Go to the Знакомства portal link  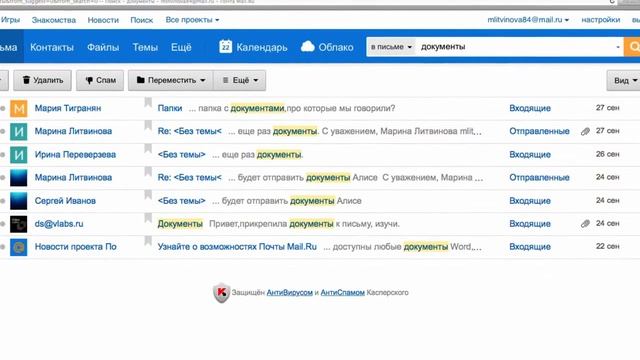click(x=54, y=20)
